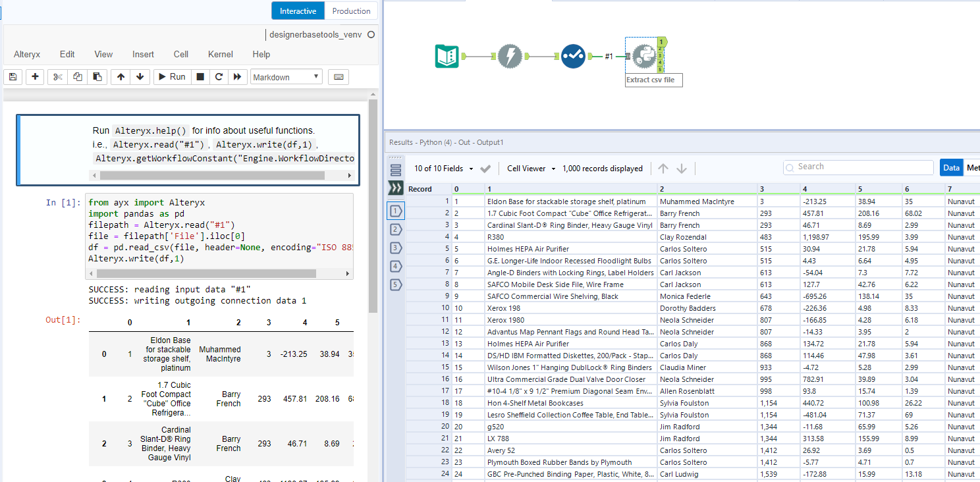Image resolution: width=980 pixels, height=482 pixels.
Task: Open the Markdown cell type dropdown
Action: pyautogui.click(x=286, y=77)
